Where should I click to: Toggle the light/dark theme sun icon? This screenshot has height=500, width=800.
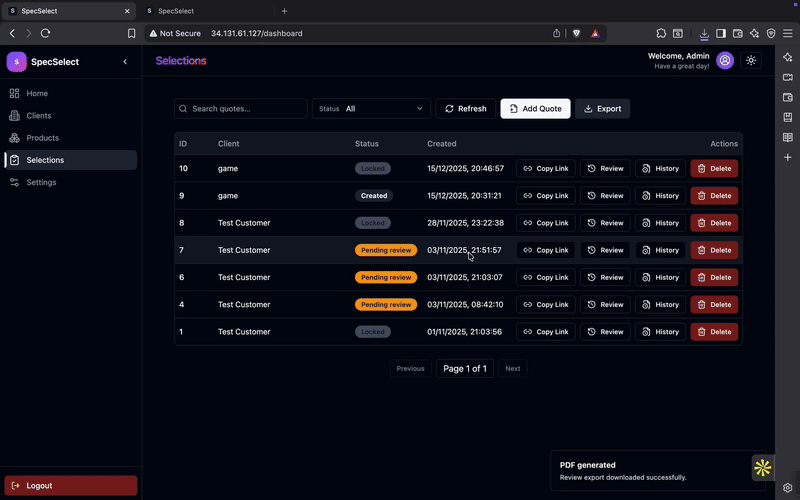tap(751, 61)
